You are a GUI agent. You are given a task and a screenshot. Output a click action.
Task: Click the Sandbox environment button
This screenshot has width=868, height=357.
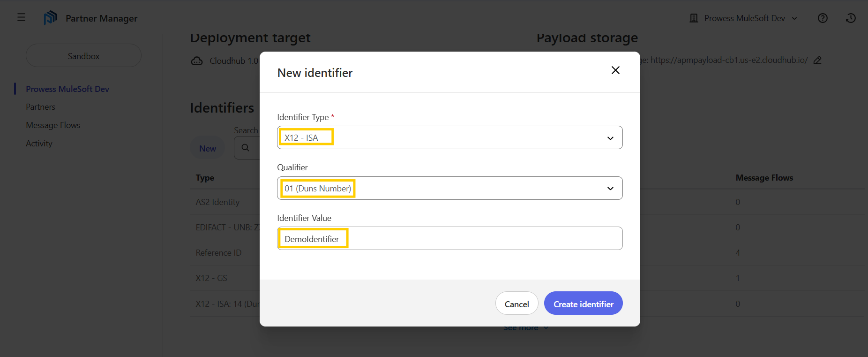tap(83, 56)
